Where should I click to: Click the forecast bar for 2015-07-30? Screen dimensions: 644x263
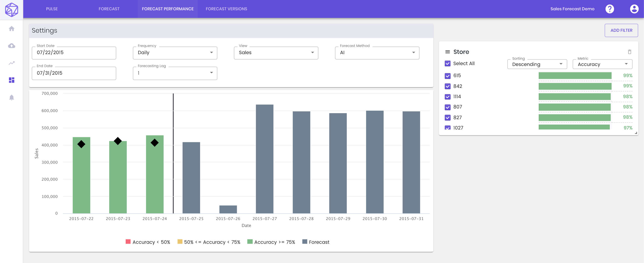tap(375, 162)
